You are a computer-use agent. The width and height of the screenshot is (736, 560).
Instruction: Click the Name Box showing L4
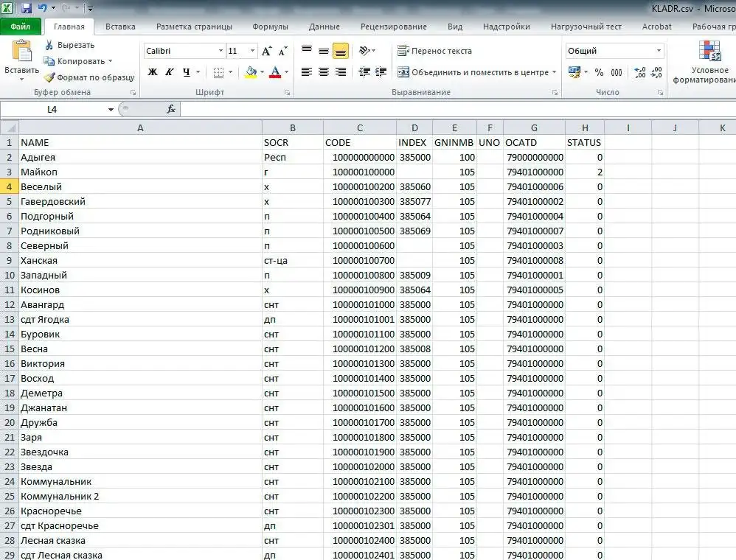pyautogui.click(x=52, y=109)
